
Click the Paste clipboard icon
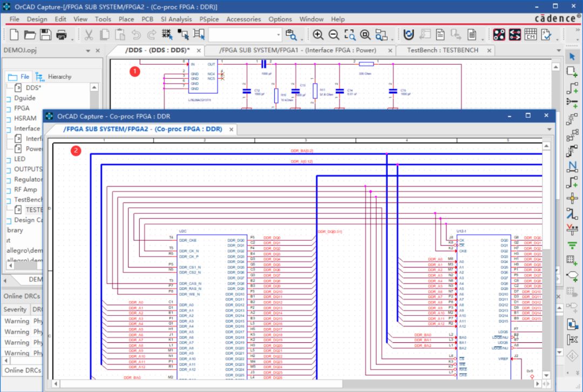[x=120, y=35]
